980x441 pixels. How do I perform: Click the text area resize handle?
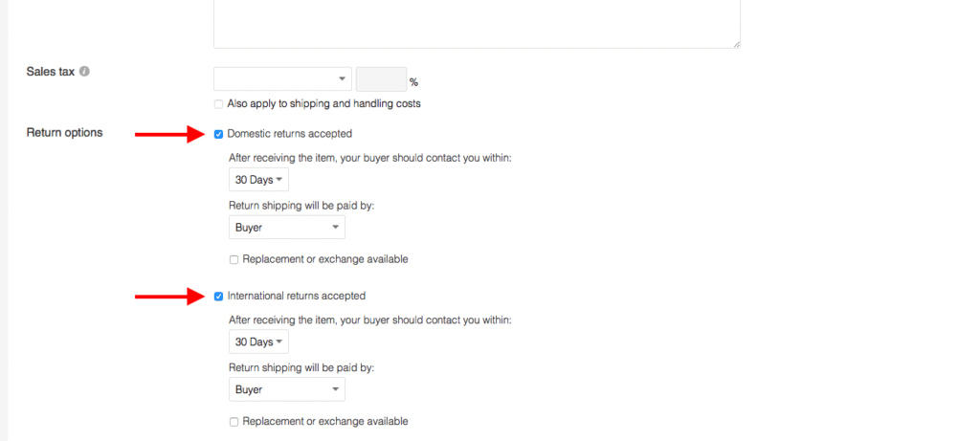(736, 43)
